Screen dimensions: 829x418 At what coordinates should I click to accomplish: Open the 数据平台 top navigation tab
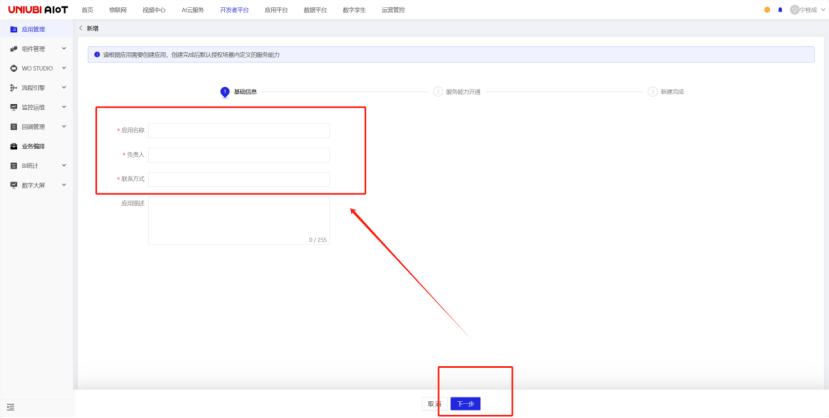(x=314, y=10)
